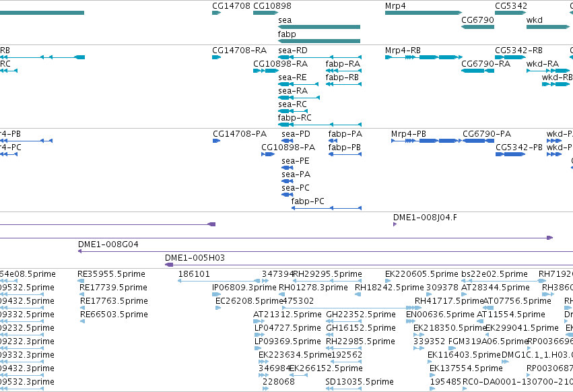This screenshot has width=573, height=392.
Task: Select the fabp-RA transcript
Action: pos(343,71)
